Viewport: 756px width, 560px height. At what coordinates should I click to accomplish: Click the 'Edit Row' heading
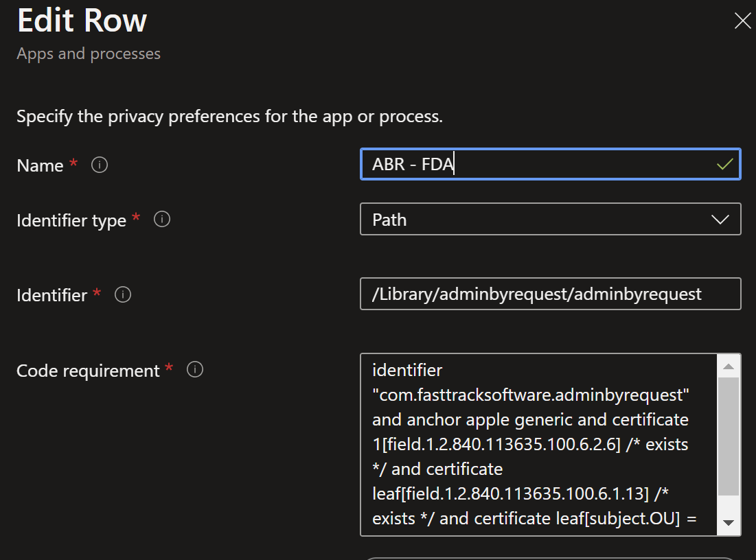[82, 20]
